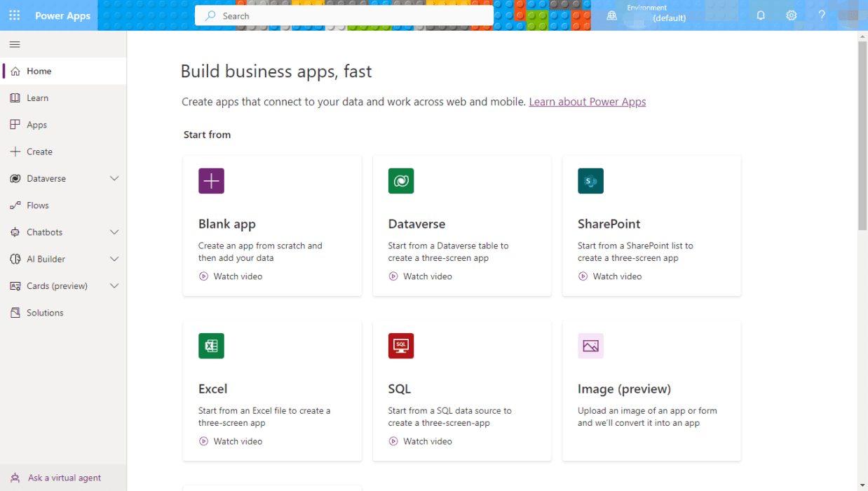
Task: Watch video for the SharePoint option
Action: tap(609, 276)
